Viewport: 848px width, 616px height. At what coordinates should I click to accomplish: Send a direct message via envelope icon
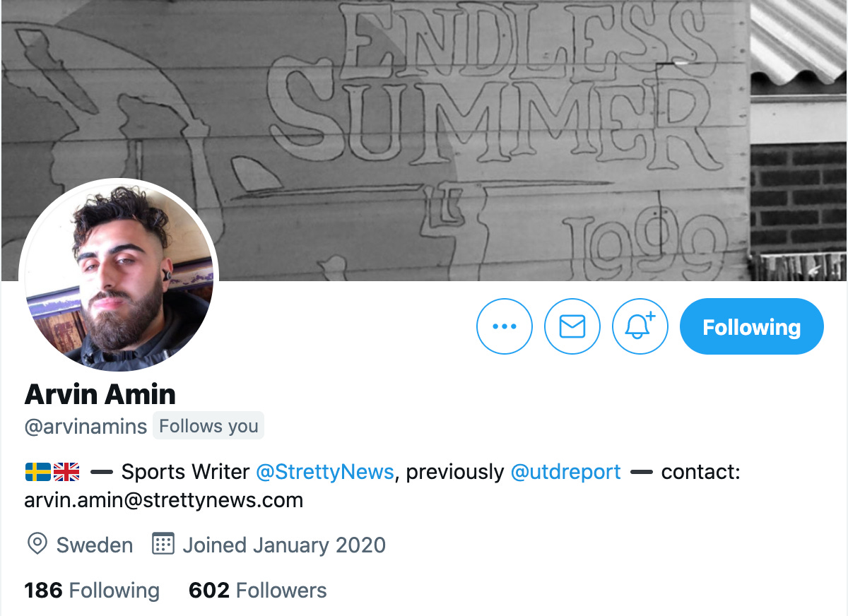coord(572,326)
